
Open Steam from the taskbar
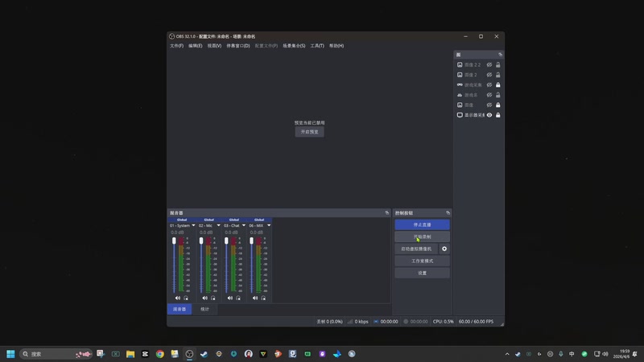click(x=204, y=354)
